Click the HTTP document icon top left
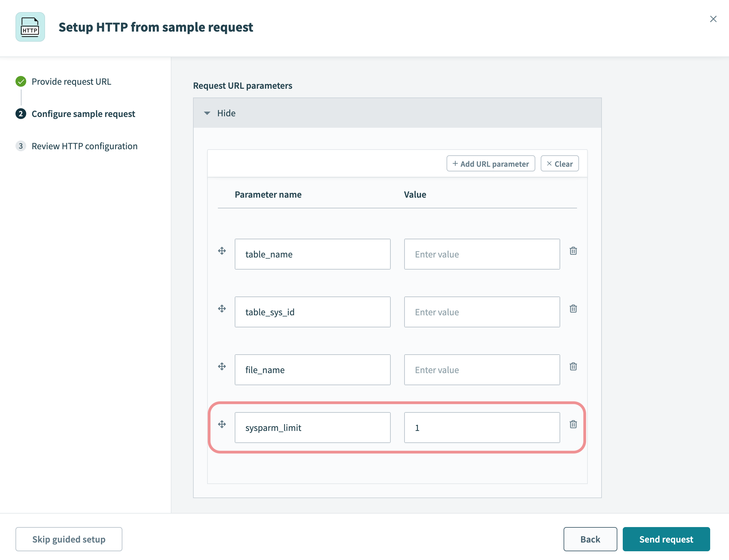Screen dimensions: 729x560 29,27
